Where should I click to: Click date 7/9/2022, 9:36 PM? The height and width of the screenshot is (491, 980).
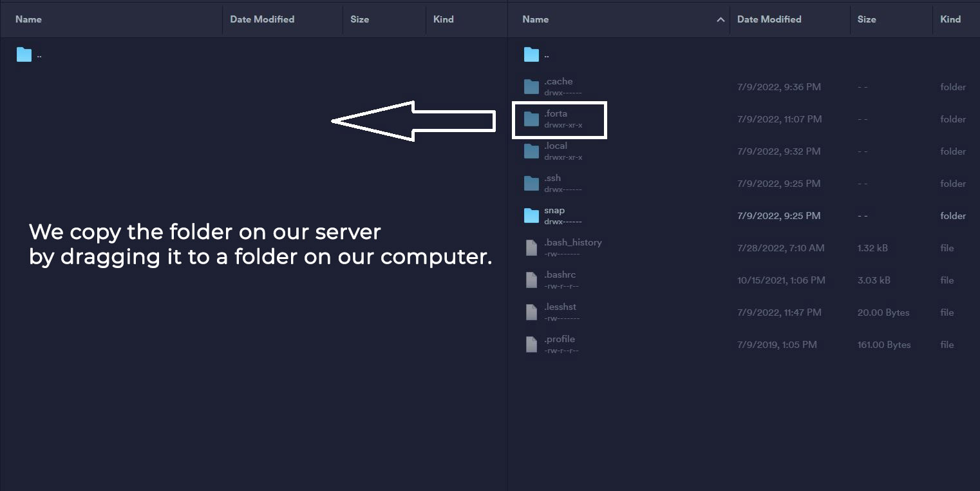[x=779, y=87]
